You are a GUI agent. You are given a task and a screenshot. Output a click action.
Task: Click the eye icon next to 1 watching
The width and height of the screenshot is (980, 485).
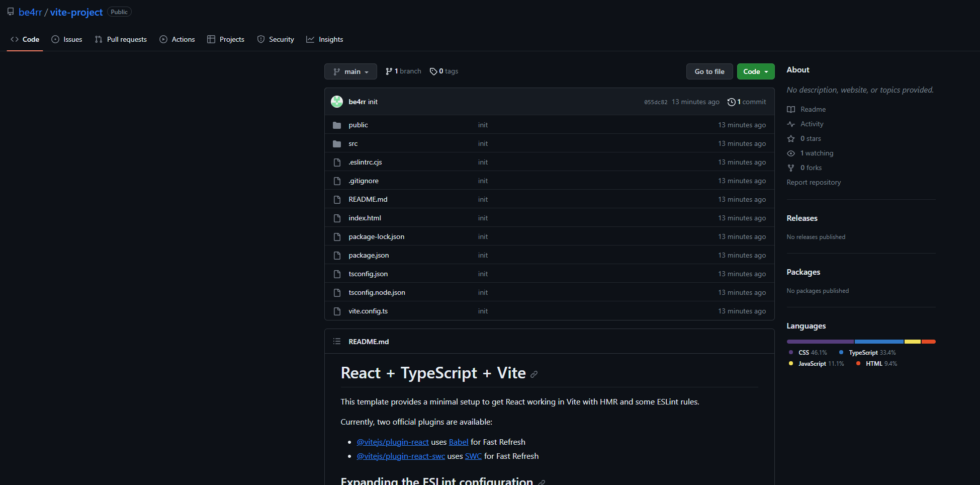(791, 153)
